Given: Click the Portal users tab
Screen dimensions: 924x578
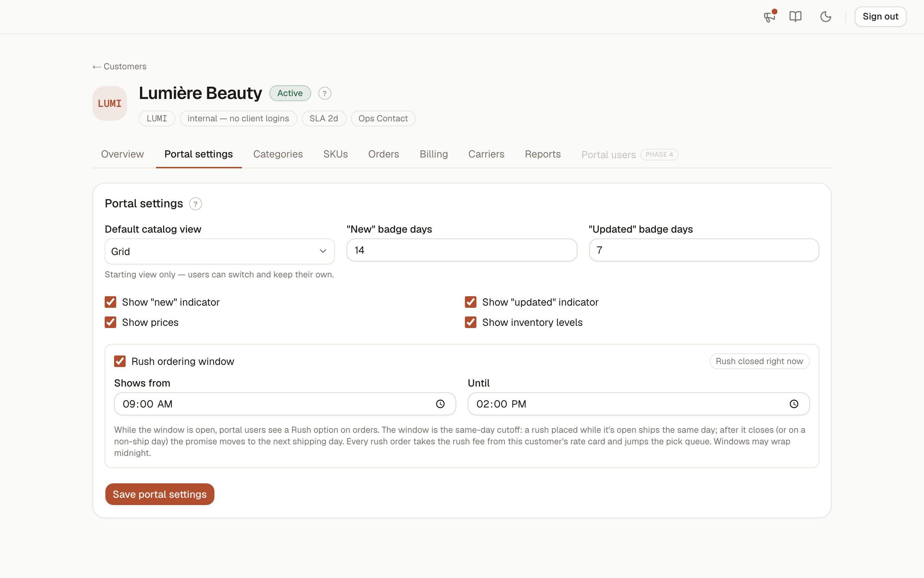Looking at the screenshot, I should pyautogui.click(x=629, y=155).
